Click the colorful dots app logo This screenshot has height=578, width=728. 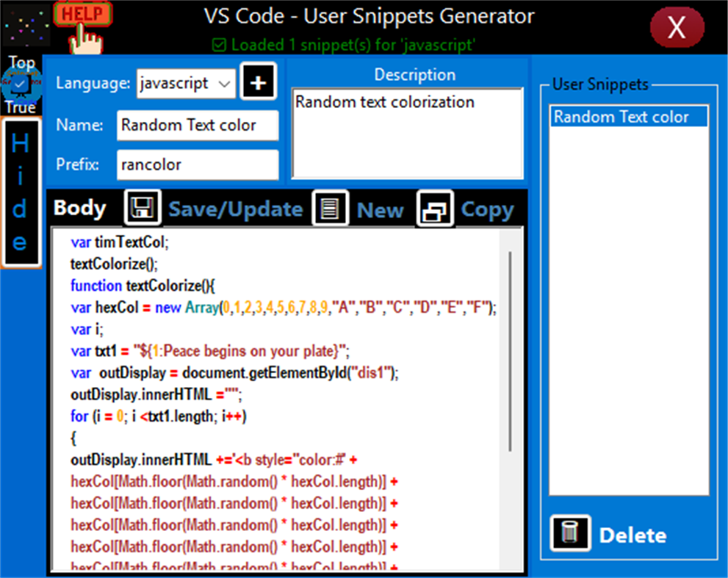[x=26, y=26]
